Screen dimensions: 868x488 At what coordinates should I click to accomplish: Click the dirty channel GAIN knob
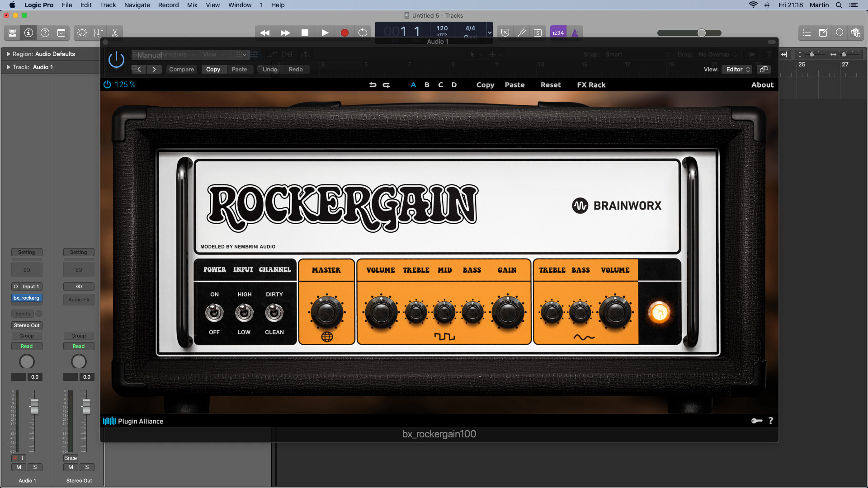point(508,312)
